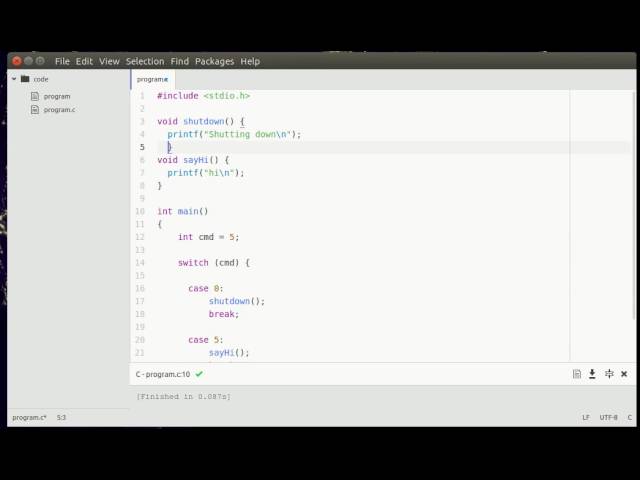Screen dimensions: 640x480
Task: Click line number 14 in gutter
Action: click(x=140, y=263)
